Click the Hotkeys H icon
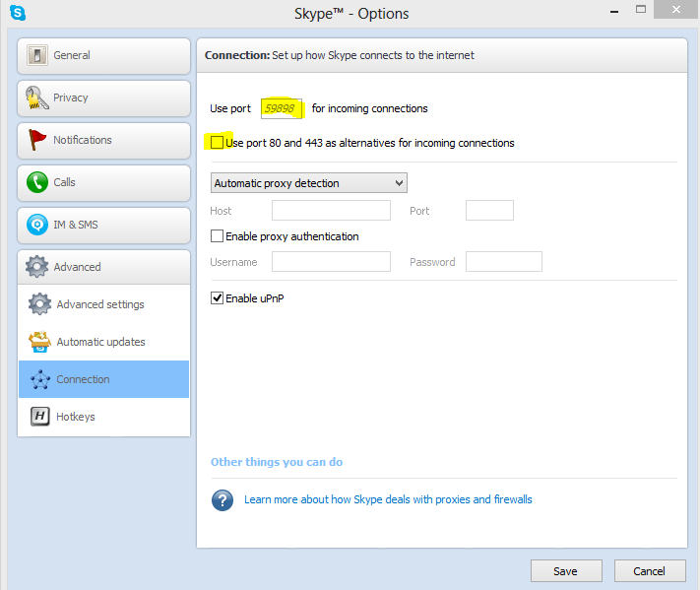 pos(39,417)
